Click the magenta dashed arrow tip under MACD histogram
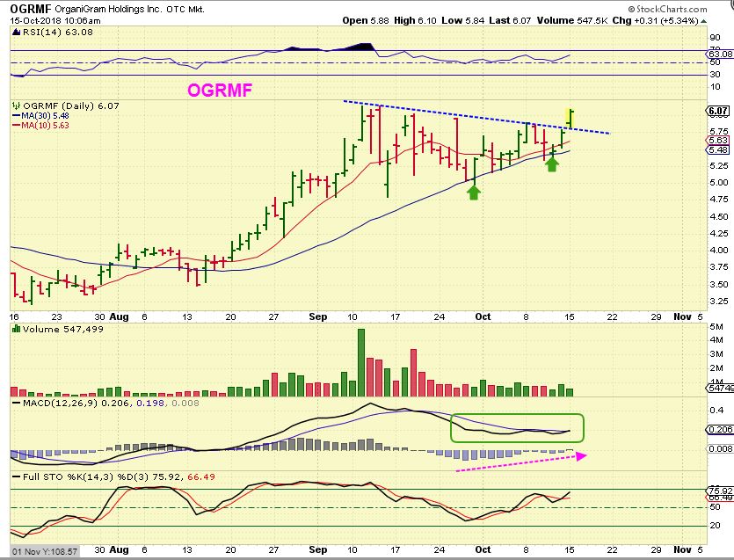 point(581,455)
